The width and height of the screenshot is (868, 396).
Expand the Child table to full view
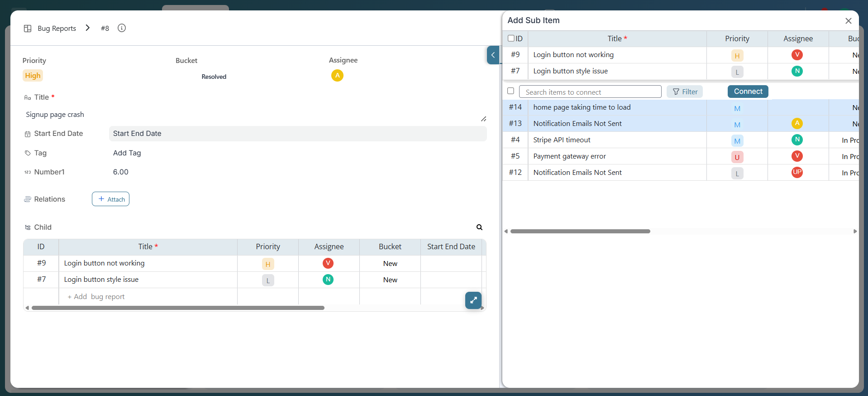pyautogui.click(x=473, y=300)
